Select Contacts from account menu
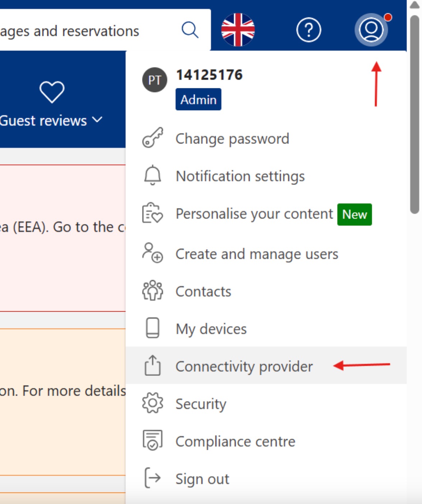The height and width of the screenshot is (504, 422). coord(266,291)
